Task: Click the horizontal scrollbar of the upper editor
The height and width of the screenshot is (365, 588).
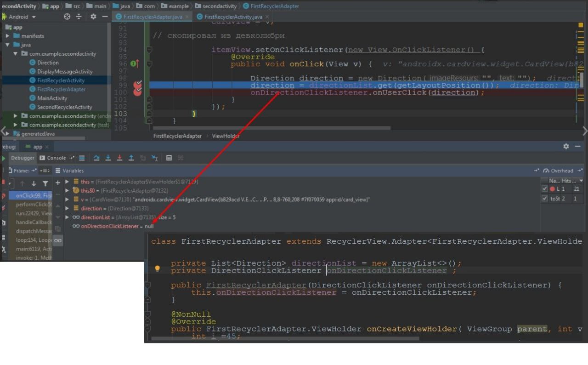Action: pos(271,128)
